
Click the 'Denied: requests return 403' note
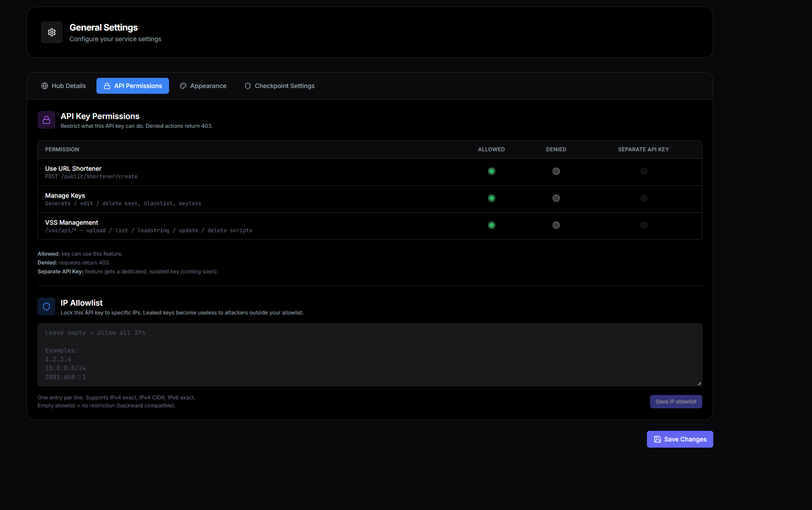pyautogui.click(x=74, y=263)
